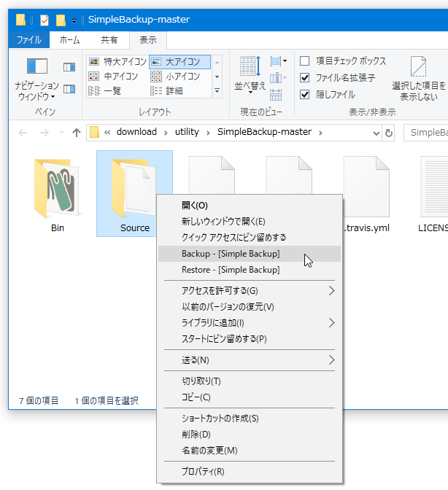Image resolution: width=448 pixels, height=490 pixels.
Task: Choose 名前の変更(M)
Action: [249, 451]
